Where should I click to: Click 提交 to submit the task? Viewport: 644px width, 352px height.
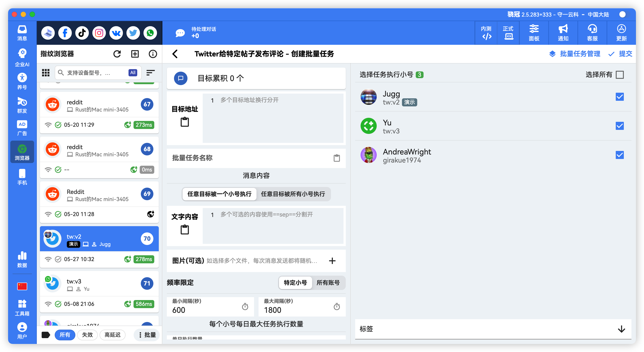click(x=620, y=54)
